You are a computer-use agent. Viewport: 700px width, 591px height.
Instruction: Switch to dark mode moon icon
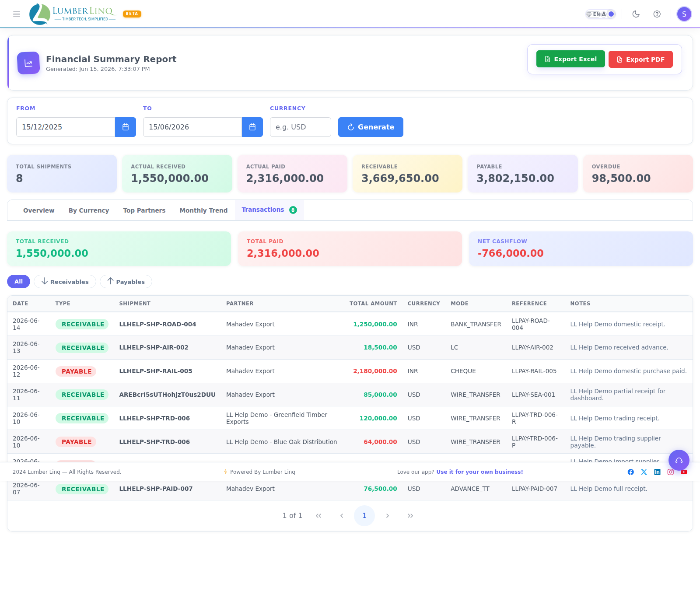[x=636, y=14]
